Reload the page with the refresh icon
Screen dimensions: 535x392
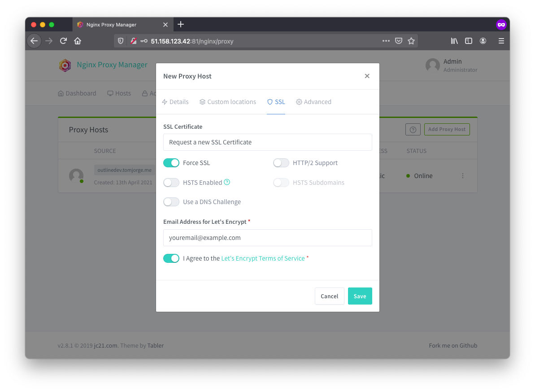click(64, 41)
